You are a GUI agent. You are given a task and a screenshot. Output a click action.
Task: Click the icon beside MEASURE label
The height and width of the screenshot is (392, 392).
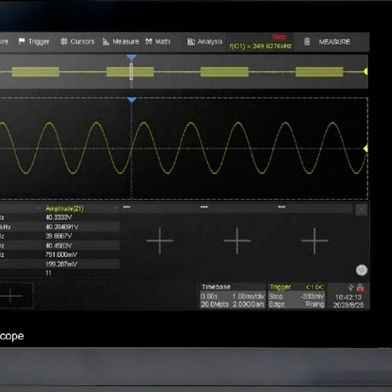tap(307, 42)
